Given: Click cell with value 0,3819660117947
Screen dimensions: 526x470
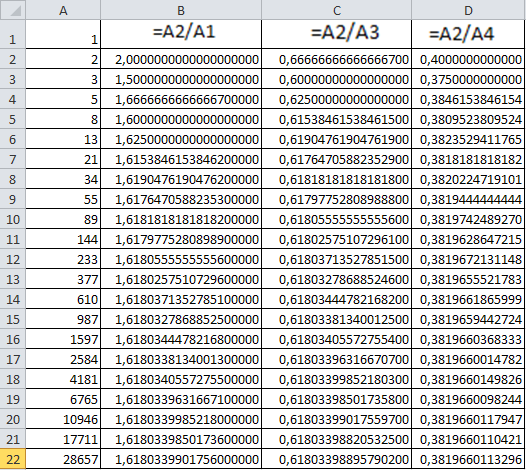Looking at the screenshot, I should [468, 419].
